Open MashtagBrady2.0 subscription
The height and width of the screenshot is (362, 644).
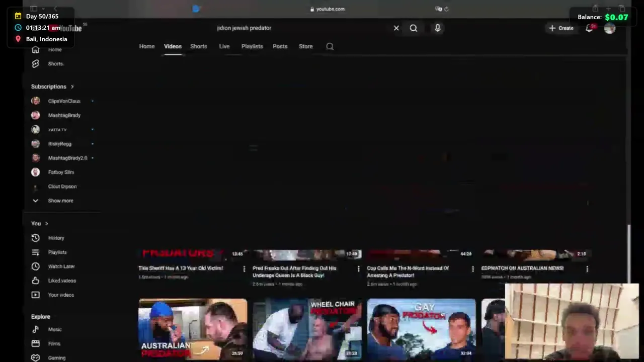click(x=67, y=158)
